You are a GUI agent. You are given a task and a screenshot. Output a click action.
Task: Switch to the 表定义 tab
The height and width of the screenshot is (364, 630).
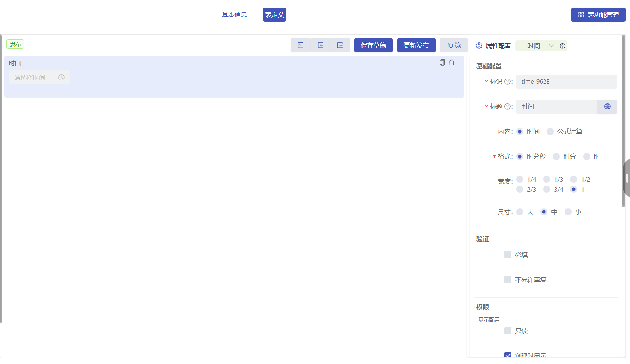tap(275, 15)
